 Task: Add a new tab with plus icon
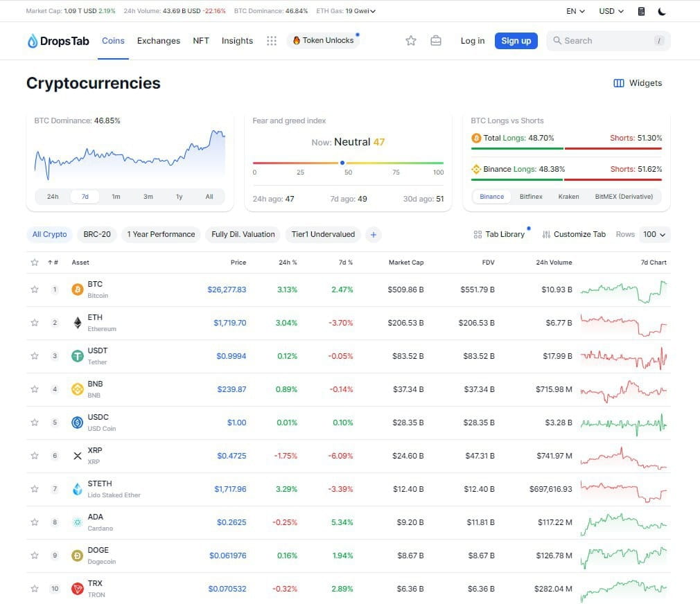pyautogui.click(x=374, y=235)
